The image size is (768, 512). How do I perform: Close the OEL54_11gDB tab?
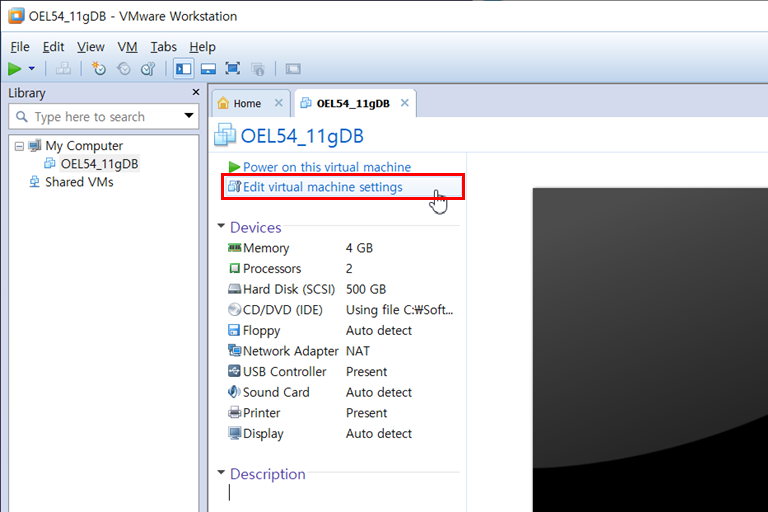pos(405,103)
